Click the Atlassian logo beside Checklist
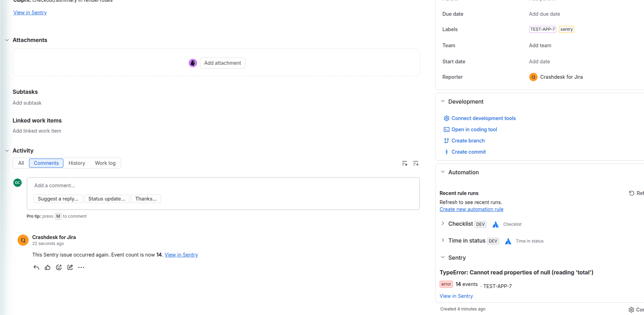Screen dimensions: 644x315 495,224
